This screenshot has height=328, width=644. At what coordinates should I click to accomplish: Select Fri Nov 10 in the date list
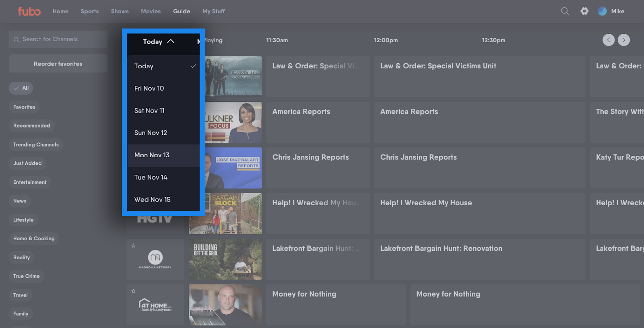[x=163, y=88]
